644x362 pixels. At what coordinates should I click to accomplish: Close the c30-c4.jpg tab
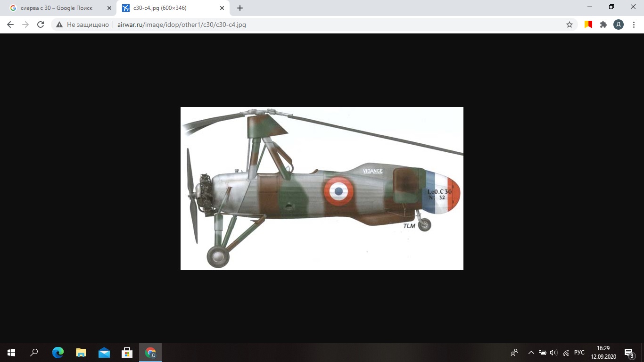click(x=222, y=8)
